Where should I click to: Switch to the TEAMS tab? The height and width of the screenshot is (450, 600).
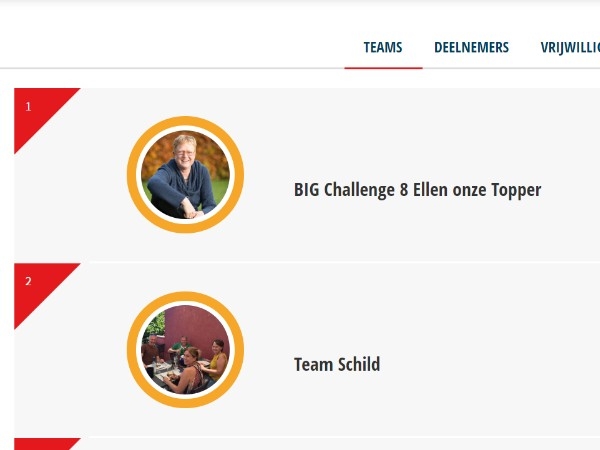(383, 47)
